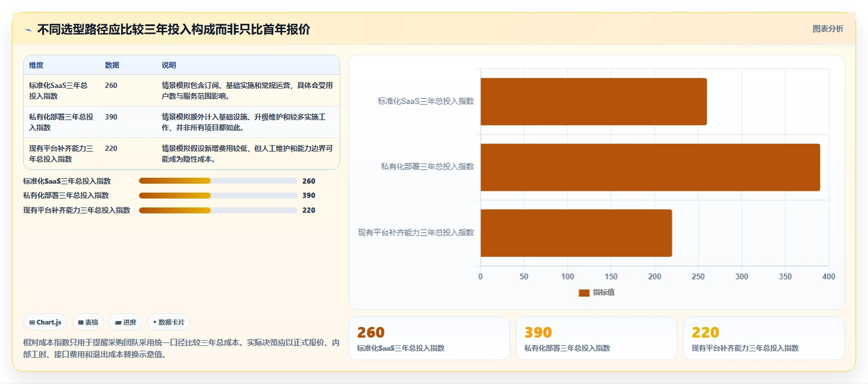This screenshot has height=384, width=868.
Task: Click progress label 标准化SaaS三年总投入指数
Action: click(x=67, y=181)
